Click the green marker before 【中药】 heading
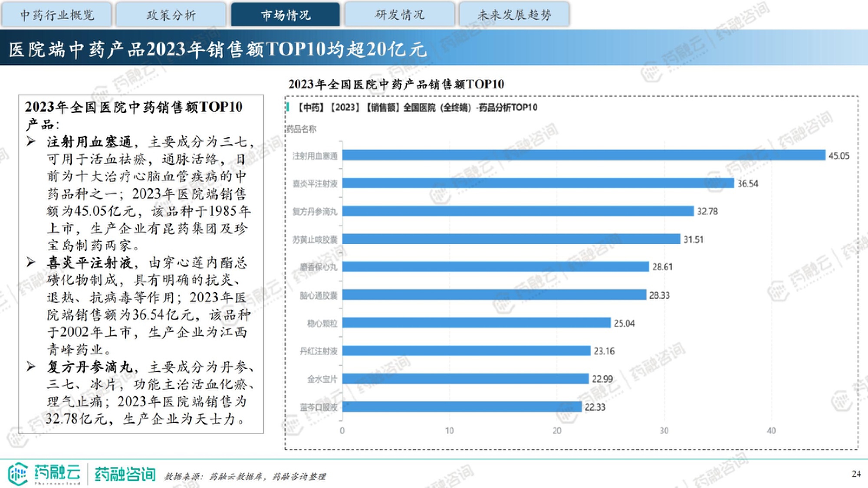 tap(288, 107)
